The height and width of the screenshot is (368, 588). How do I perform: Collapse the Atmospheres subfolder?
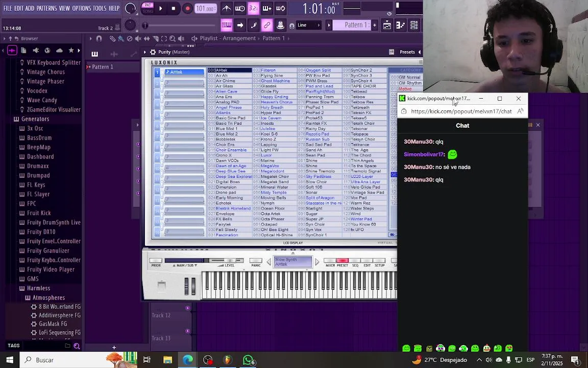click(48, 298)
